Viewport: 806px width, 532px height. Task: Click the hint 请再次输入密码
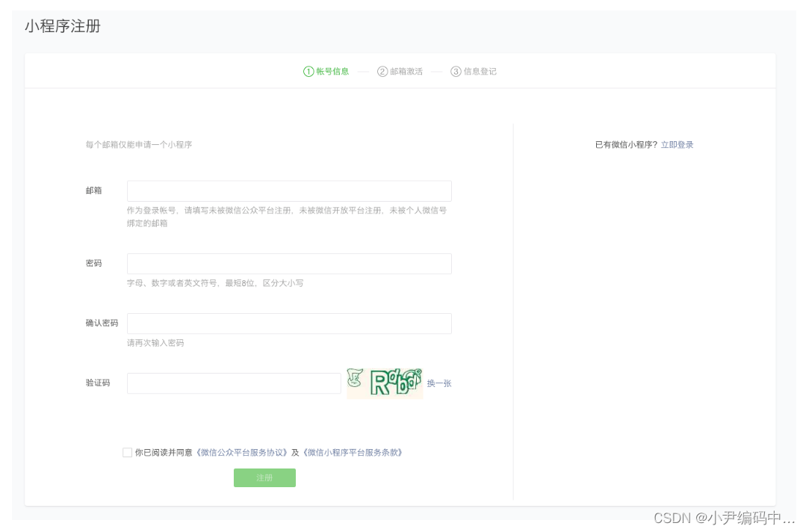(x=155, y=343)
